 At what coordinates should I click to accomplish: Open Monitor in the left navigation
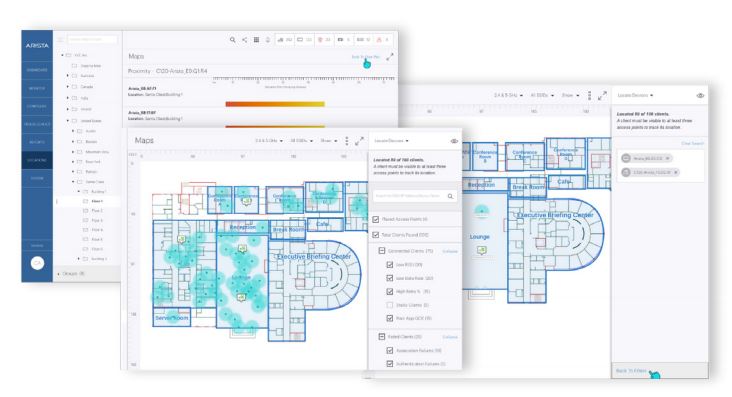coord(37,88)
